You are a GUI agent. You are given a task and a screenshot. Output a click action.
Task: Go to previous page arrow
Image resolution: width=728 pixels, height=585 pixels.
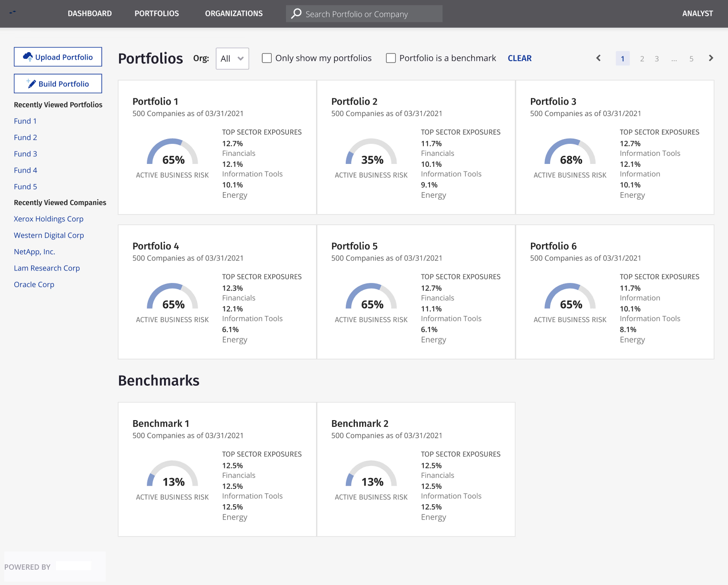598,58
